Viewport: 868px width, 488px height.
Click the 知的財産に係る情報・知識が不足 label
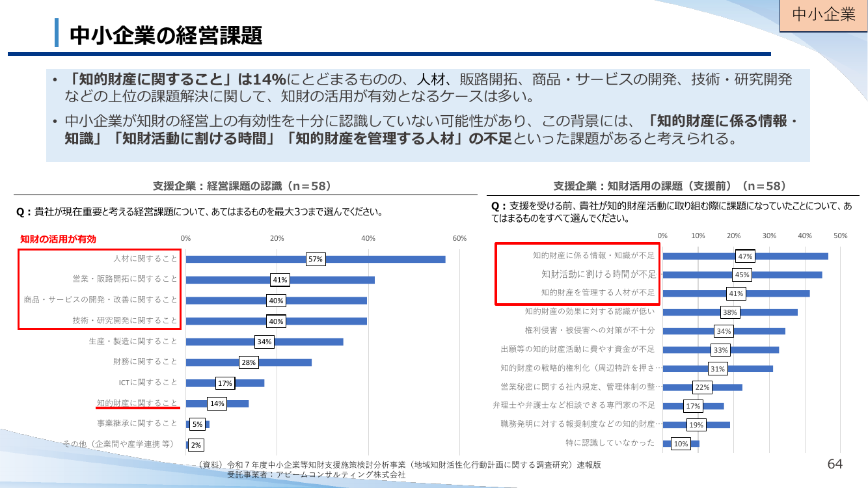point(595,256)
